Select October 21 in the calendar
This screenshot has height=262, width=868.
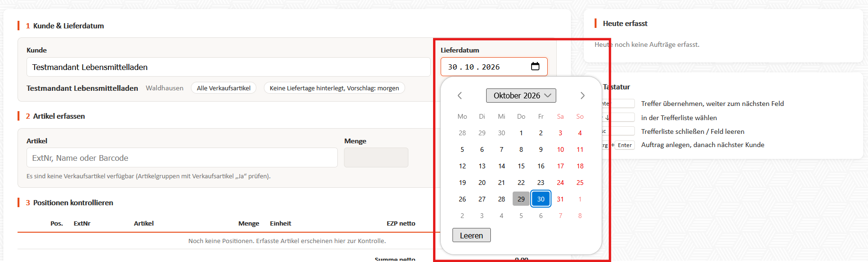(x=502, y=183)
